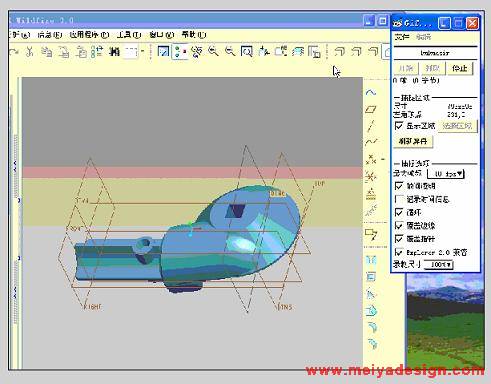Select the datum plane tool icon

[371, 109]
